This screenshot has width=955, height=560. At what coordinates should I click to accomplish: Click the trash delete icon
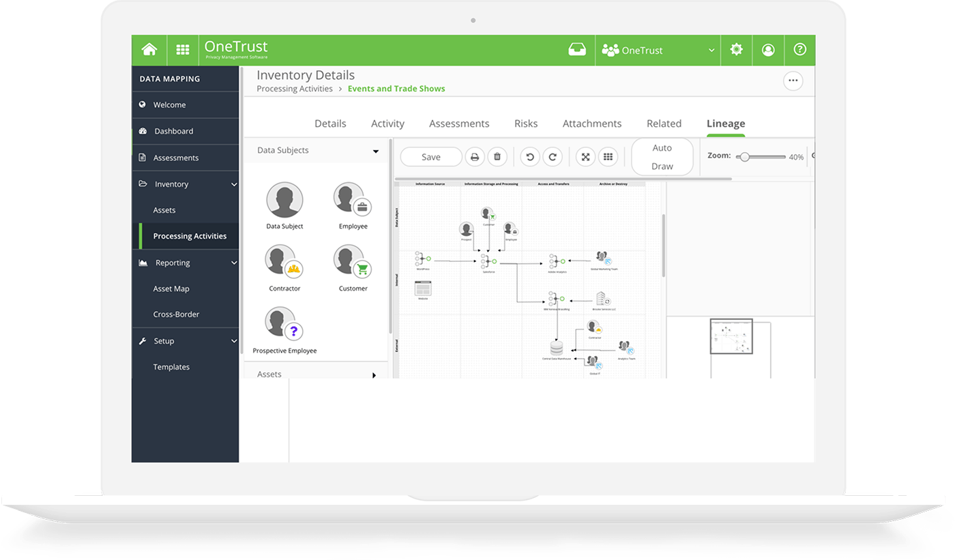click(x=497, y=157)
